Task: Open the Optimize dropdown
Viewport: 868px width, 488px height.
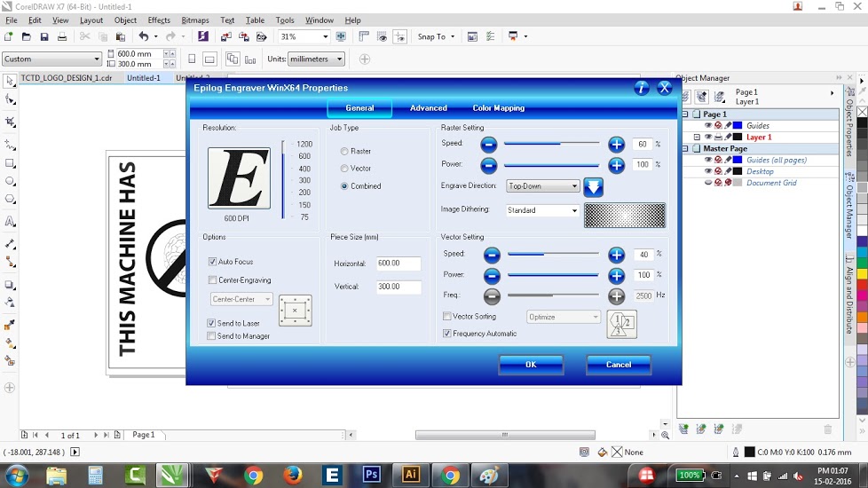Action: (x=563, y=317)
